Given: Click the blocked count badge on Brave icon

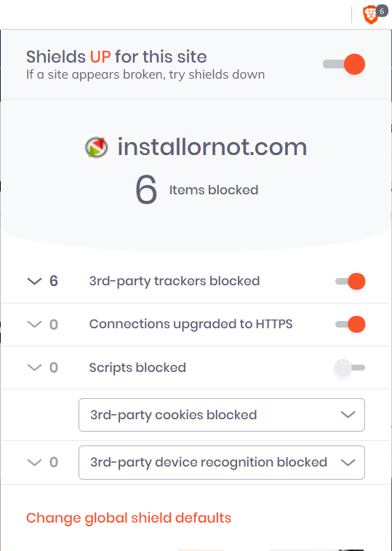Looking at the screenshot, I should coord(382,11).
